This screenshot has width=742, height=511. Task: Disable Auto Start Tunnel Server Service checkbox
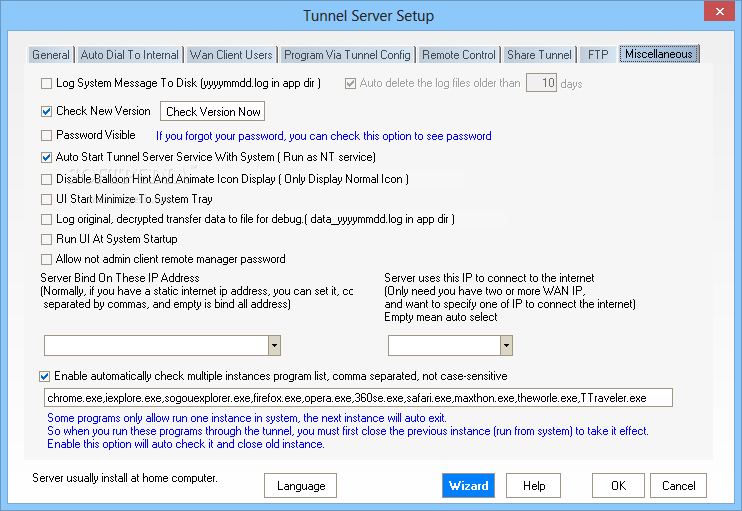click(x=47, y=157)
